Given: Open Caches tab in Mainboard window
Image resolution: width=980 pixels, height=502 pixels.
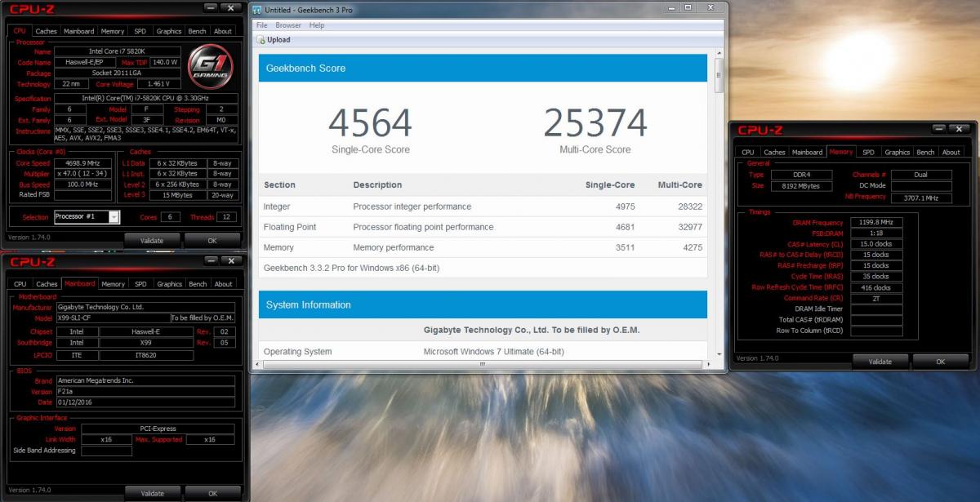Looking at the screenshot, I should pos(47,284).
